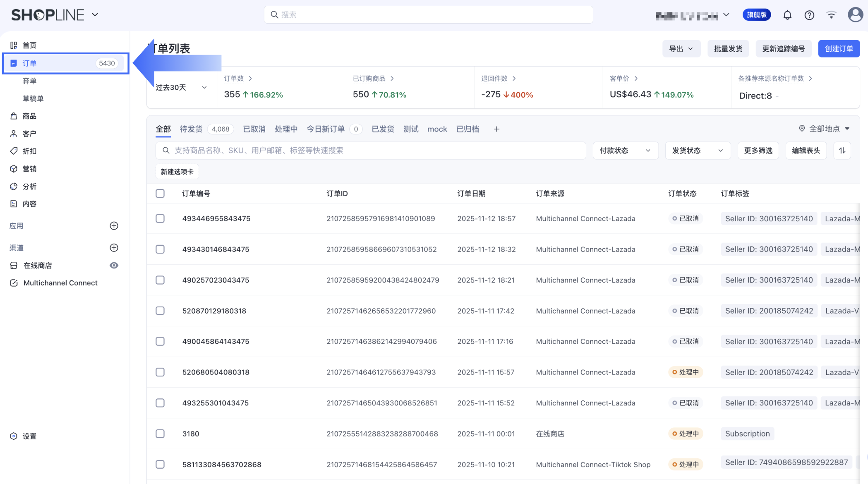
Task: Open the notifications bell icon
Action: click(787, 15)
